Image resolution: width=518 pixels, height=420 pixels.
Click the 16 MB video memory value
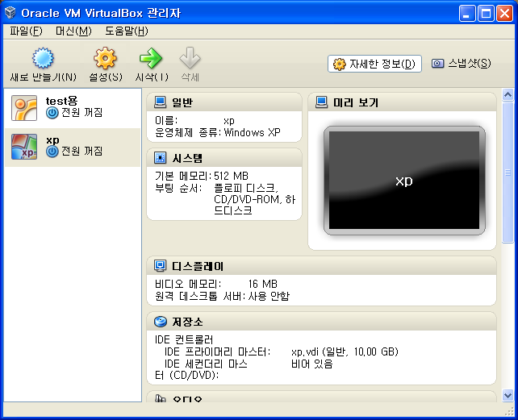point(263,284)
